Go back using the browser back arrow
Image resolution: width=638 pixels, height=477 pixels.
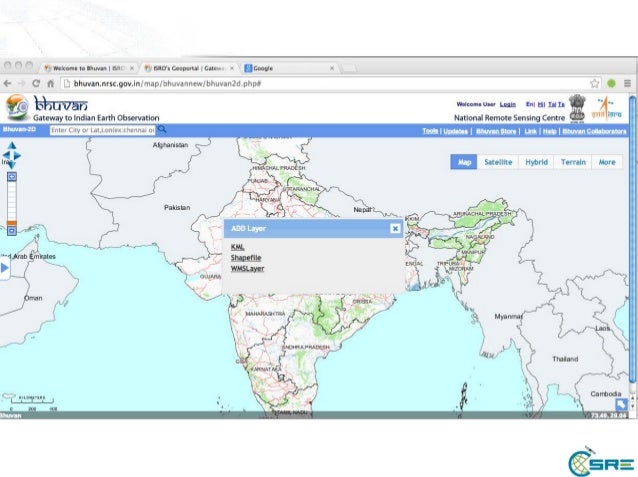7,83
